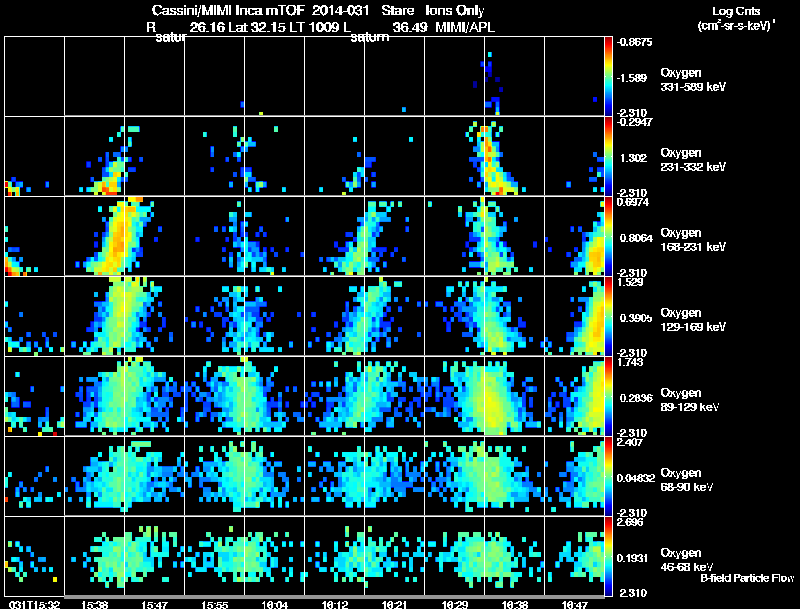
Task: Click the '16:29' time axis label
Action: (x=455, y=604)
